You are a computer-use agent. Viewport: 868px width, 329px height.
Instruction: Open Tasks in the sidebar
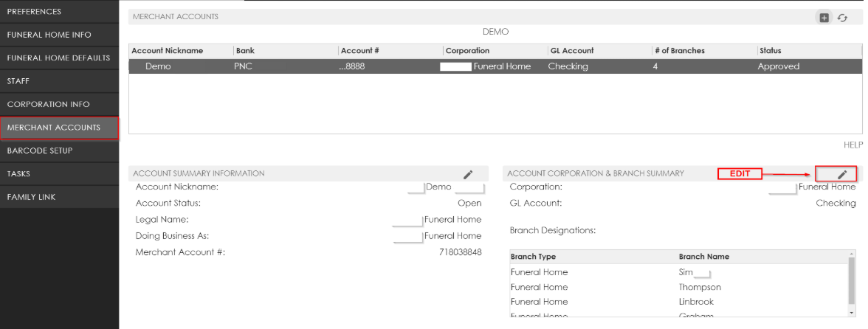(x=59, y=174)
